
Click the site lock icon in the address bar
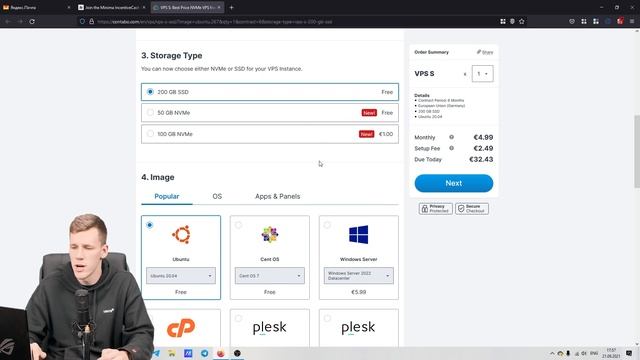click(91, 22)
